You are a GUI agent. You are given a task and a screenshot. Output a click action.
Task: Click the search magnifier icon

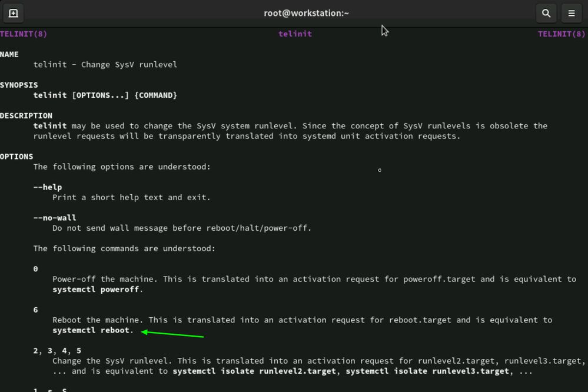pos(546,13)
